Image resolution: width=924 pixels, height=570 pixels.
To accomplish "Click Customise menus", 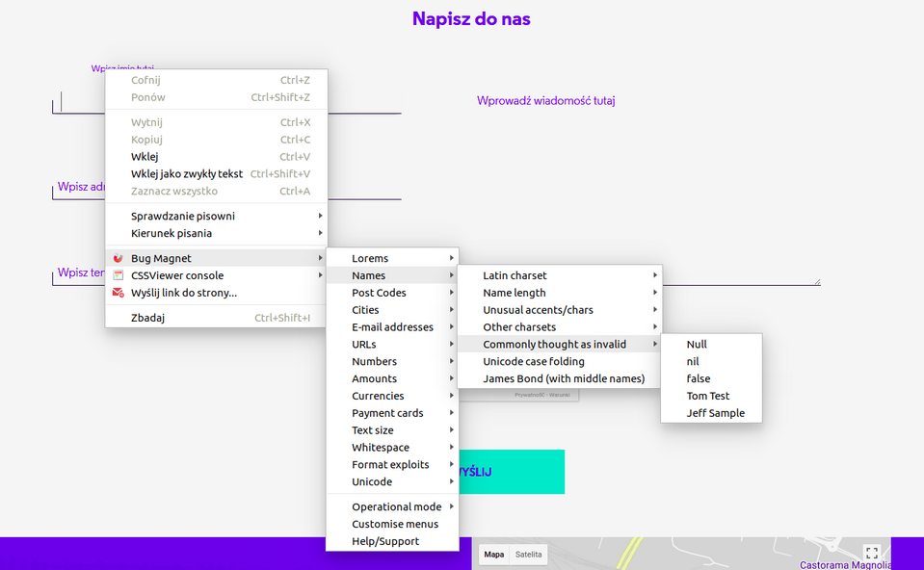I will 392,524.
